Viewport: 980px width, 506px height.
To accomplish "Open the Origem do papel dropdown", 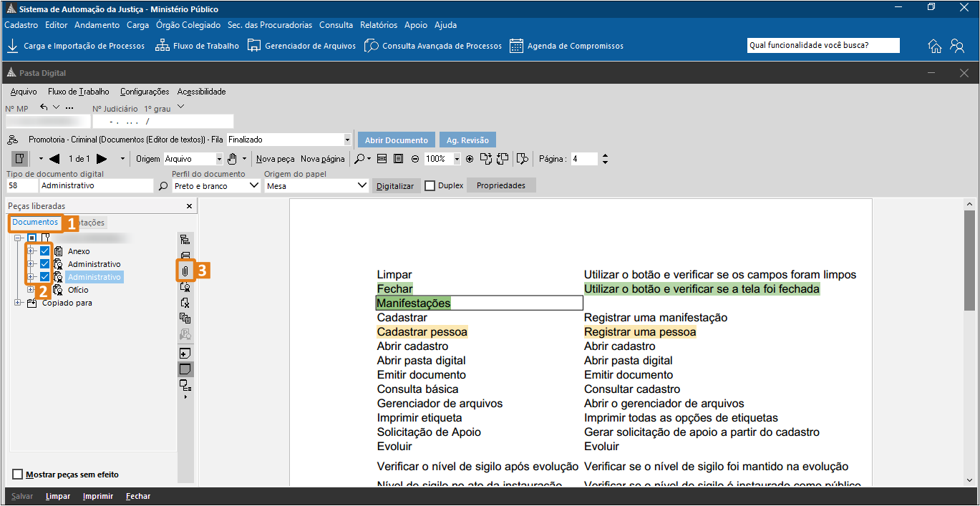I will [362, 186].
